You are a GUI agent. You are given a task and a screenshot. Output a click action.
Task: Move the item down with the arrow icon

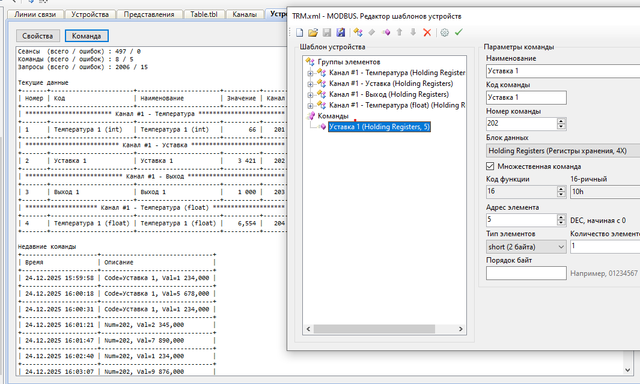pos(413,32)
